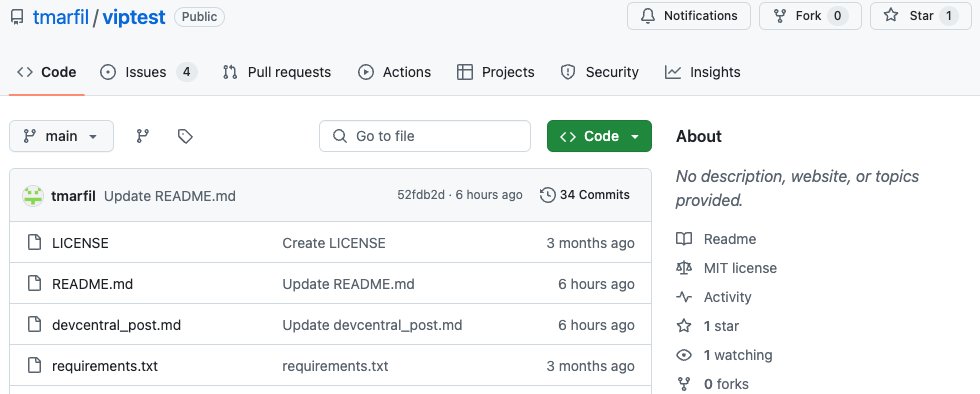Open requirements.txt commit message link

[335, 366]
